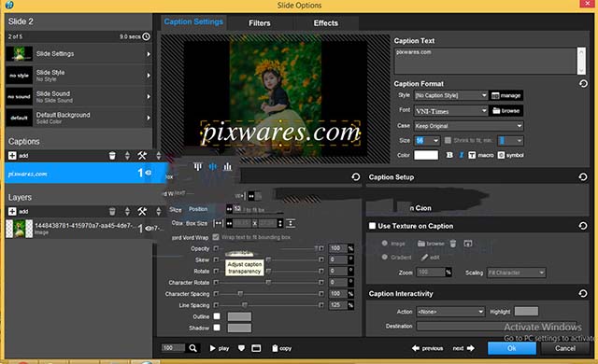
Task: Select bottom vertical alignment icon
Action: 228,166
